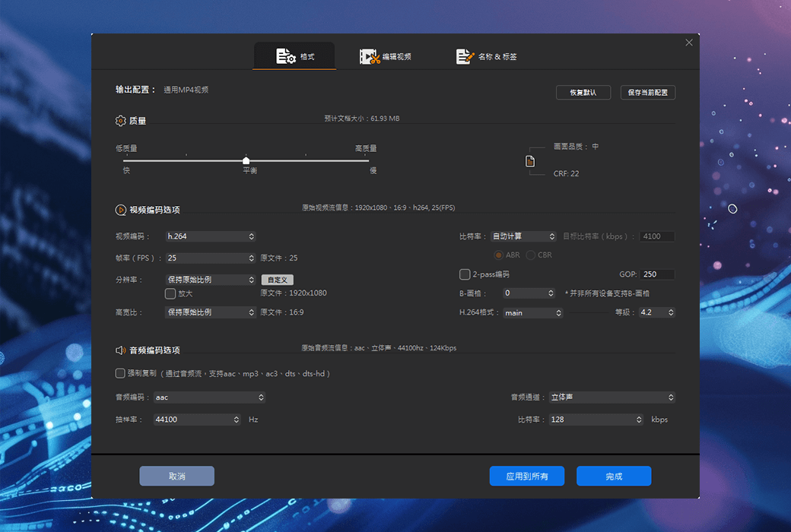Click the 完成 button

614,476
